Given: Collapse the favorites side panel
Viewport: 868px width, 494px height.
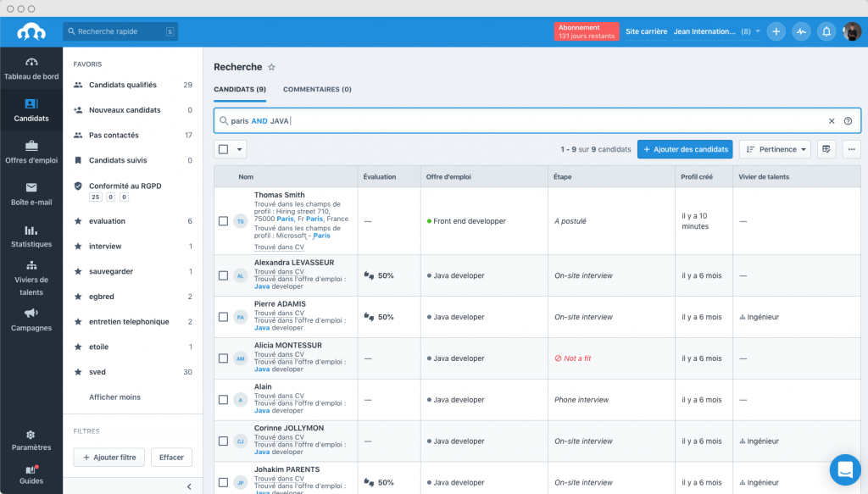Looking at the screenshot, I should coord(189,487).
